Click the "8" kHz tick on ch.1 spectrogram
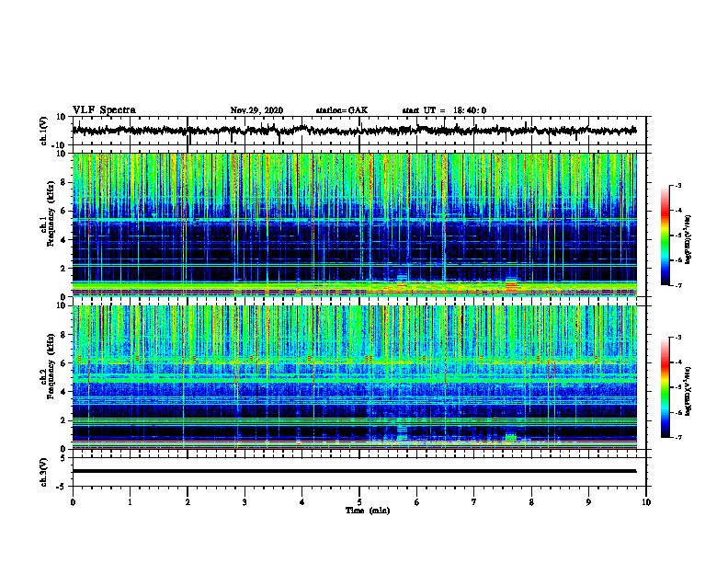The image size is (728, 563). [x=64, y=182]
